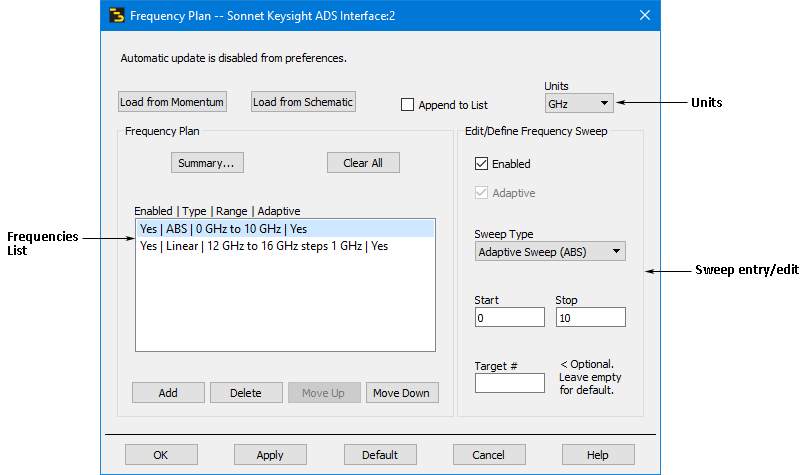805x475 pixels.
Task: Enable the Append to List checkbox
Action: (408, 104)
